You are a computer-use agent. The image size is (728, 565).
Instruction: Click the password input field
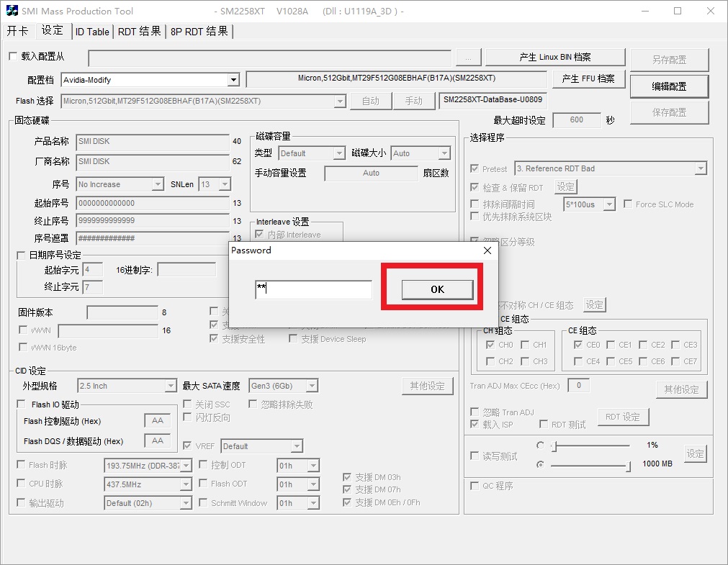tap(313, 289)
